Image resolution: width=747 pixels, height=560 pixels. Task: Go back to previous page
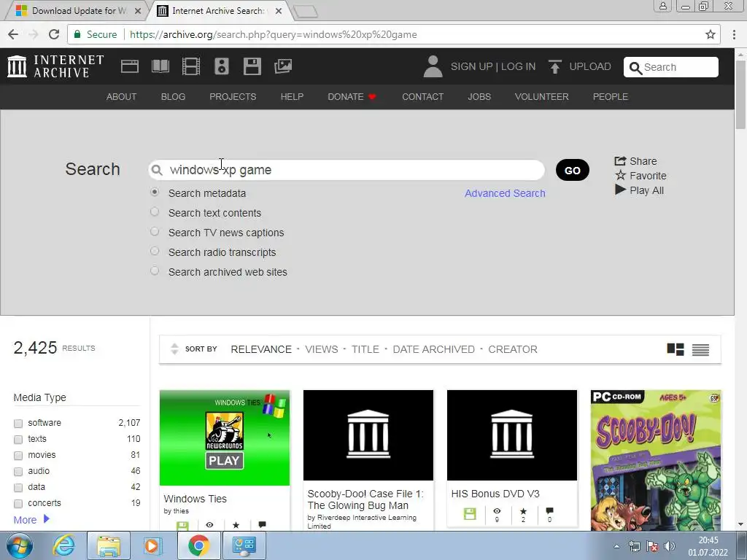pyautogui.click(x=13, y=34)
